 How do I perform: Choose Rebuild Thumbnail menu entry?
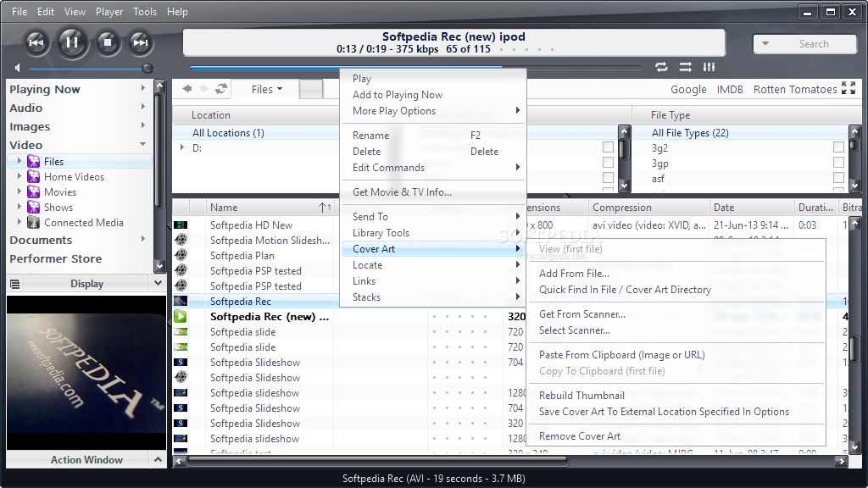point(581,396)
